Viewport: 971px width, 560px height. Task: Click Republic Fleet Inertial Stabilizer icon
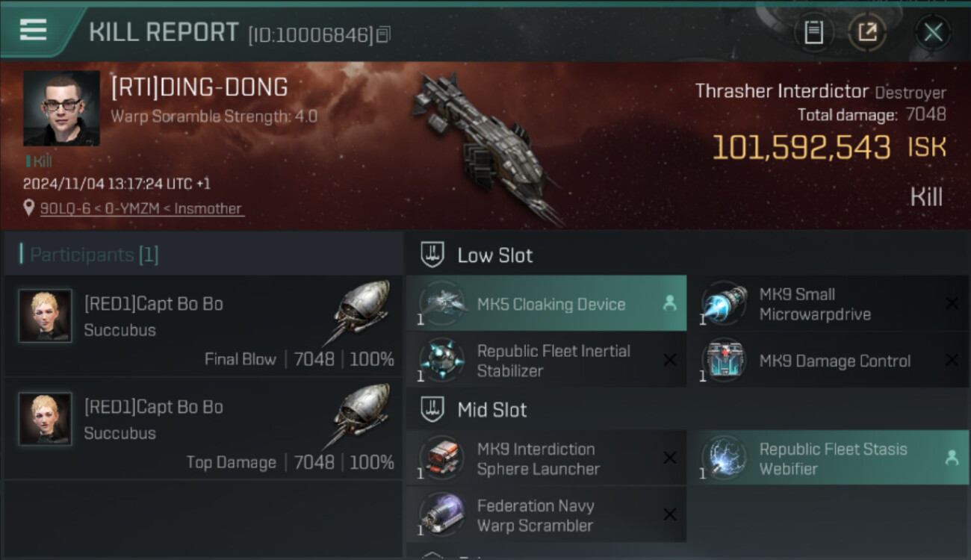coord(442,360)
